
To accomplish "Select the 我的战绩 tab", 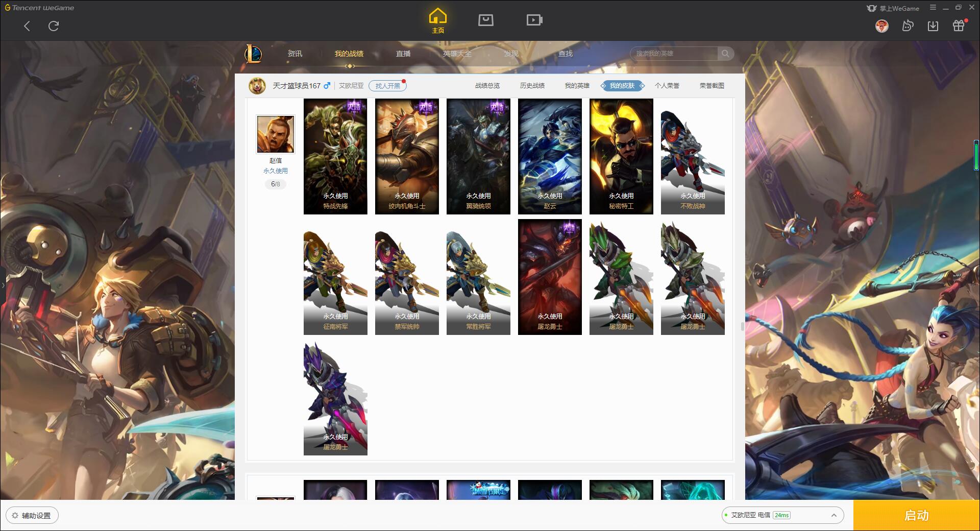I will pos(349,54).
